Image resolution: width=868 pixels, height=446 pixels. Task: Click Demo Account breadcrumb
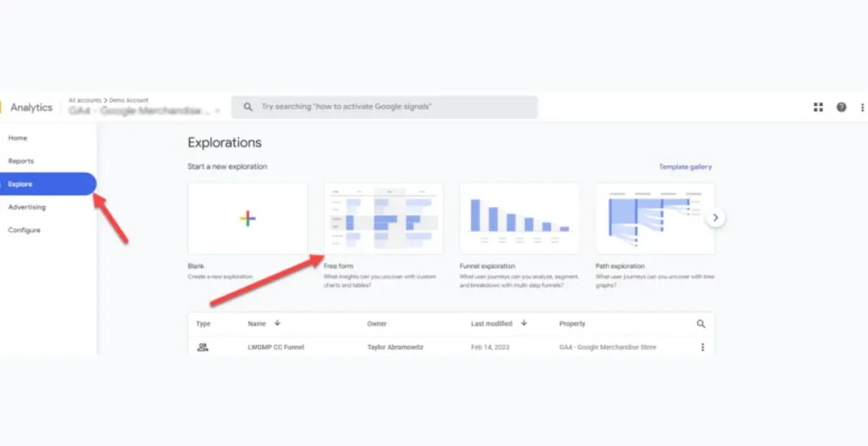pyautogui.click(x=129, y=100)
